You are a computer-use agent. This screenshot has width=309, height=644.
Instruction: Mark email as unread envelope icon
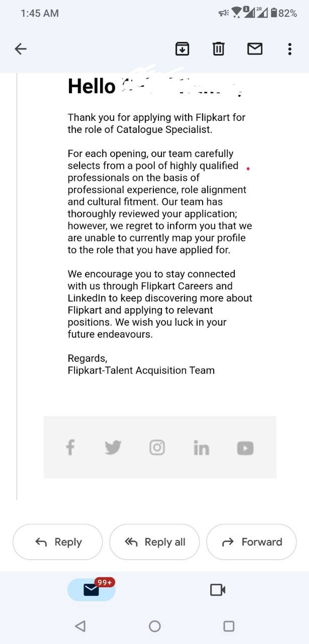(x=255, y=49)
